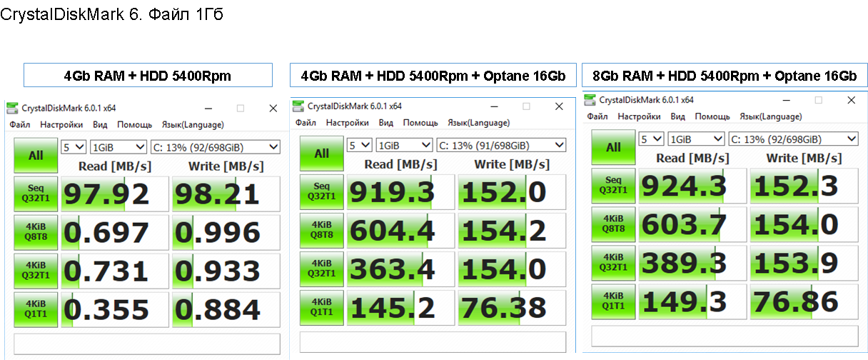The image size is (868, 360).
Task: Open Файл menu in middle window
Action: (x=306, y=123)
